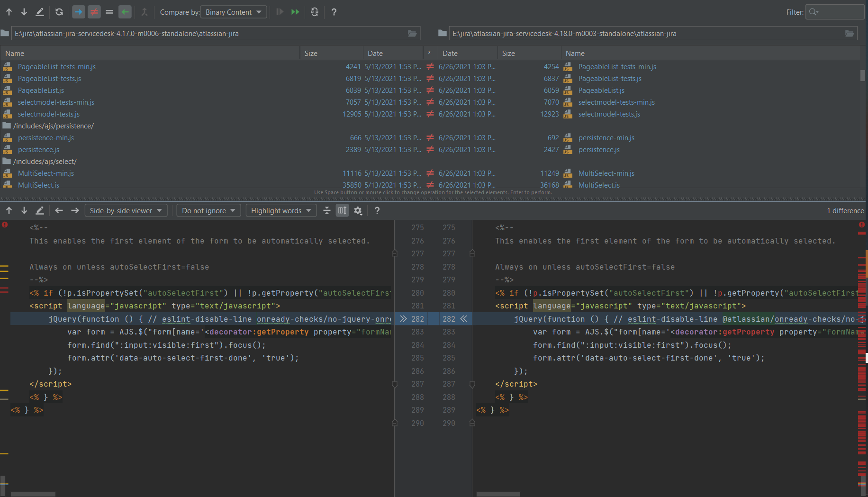The height and width of the screenshot is (497, 868).
Task: Select left PageableList.js file row
Action: pyautogui.click(x=41, y=90)
